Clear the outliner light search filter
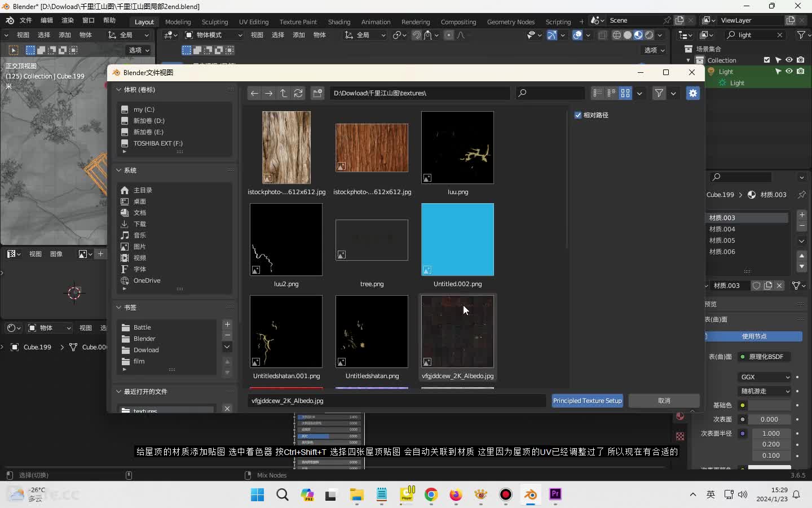812x508 pixels. (x=780, y=35)
